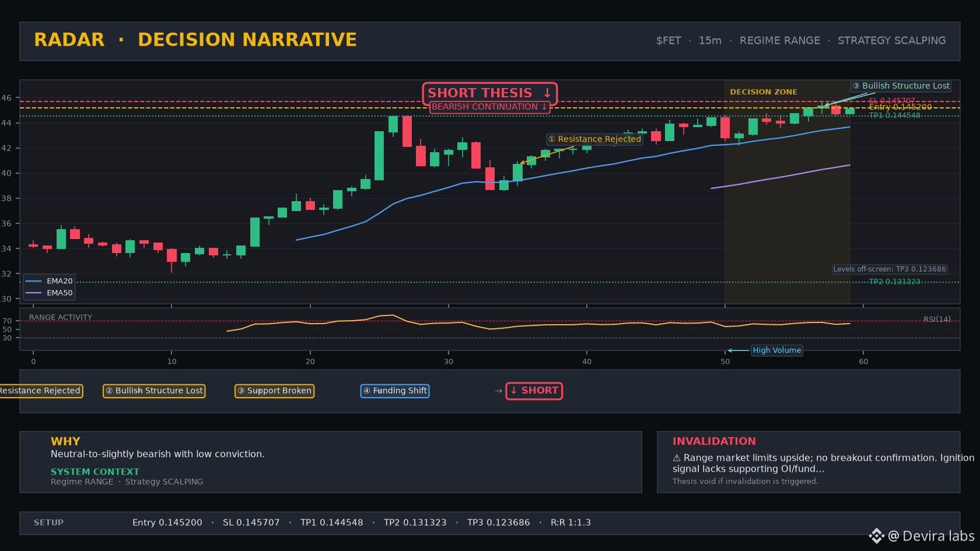The image size is (980, 551).
Task: Click TP2 0.131323 in the SETUP row
Action: [x=415, y=522]
